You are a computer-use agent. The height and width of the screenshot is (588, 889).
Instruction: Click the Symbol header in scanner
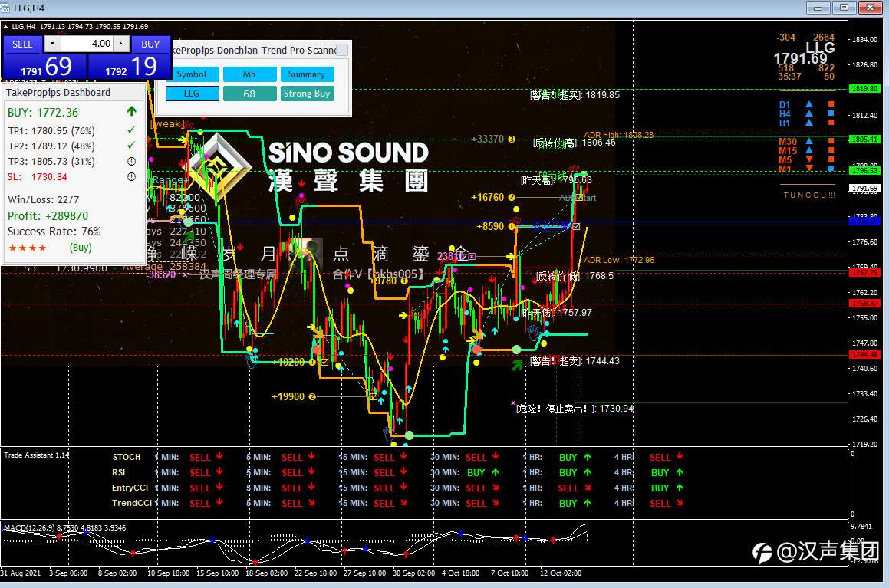pos(192,74)
